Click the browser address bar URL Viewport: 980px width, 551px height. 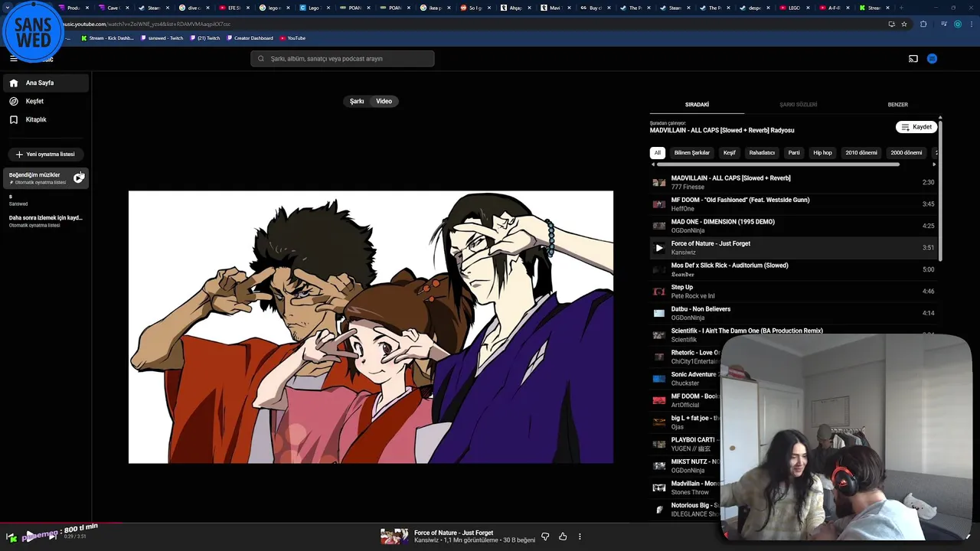pyautogui.click(x=145, y=24)
